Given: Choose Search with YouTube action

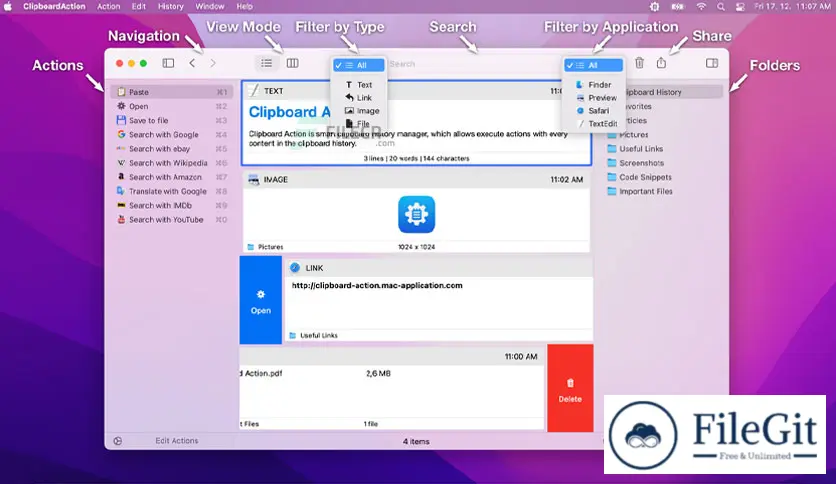Looking at the screenshot, I should click(172, 220).
